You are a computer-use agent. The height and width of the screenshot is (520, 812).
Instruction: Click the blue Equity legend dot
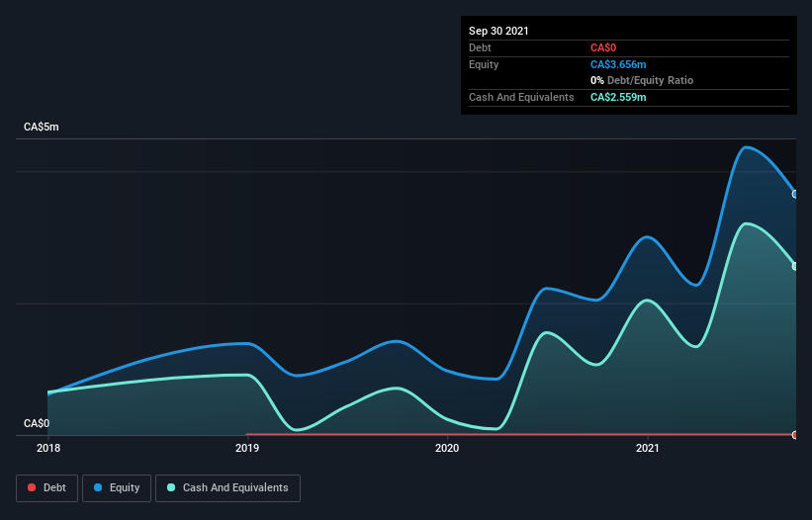point(98,487)
